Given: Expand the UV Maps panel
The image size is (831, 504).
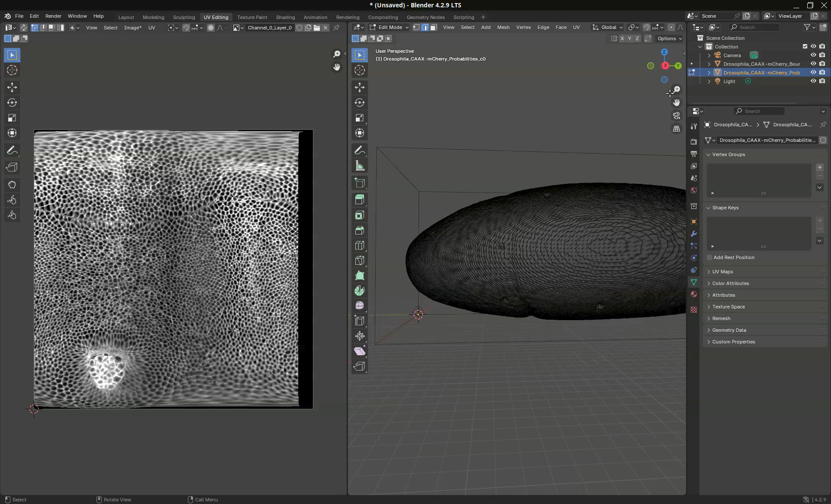Looking at the screenshot, I should [722, 272].
